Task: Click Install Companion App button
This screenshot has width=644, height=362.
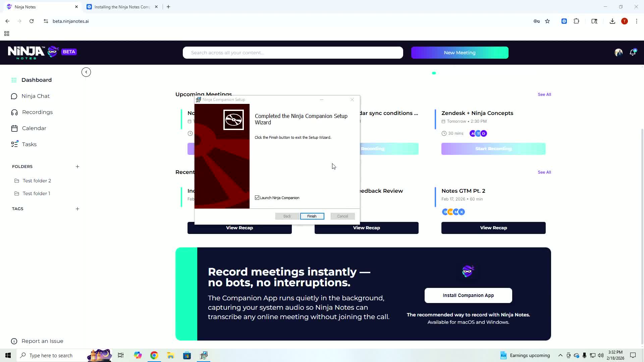Action: (x=468, y=295)
